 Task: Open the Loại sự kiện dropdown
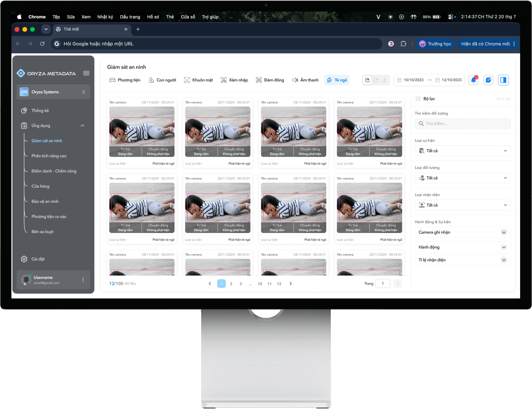point(463,151)
